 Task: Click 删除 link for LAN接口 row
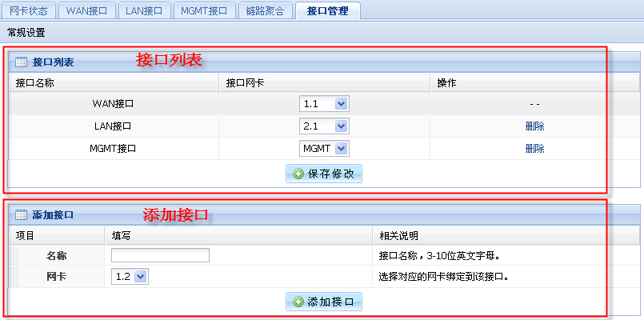click(534, 126)
